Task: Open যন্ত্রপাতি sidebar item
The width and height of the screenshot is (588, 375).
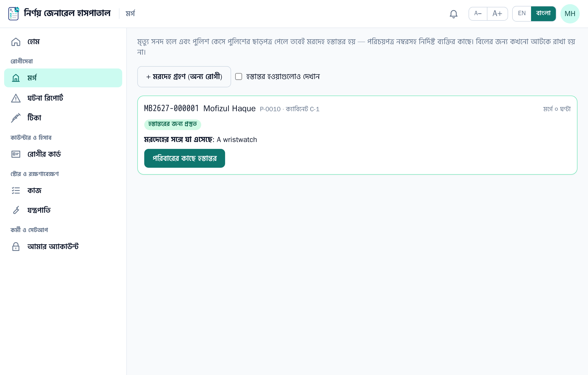Action: (x=63, y=210)
